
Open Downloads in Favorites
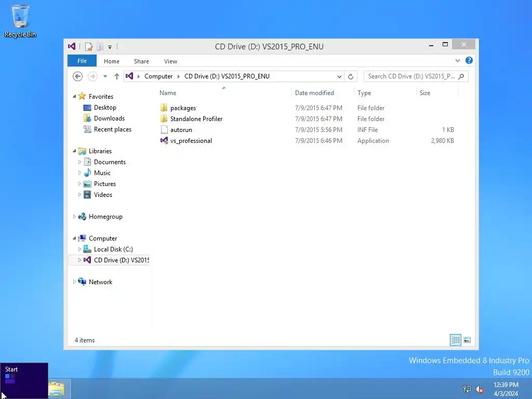(x=109, y=118)
